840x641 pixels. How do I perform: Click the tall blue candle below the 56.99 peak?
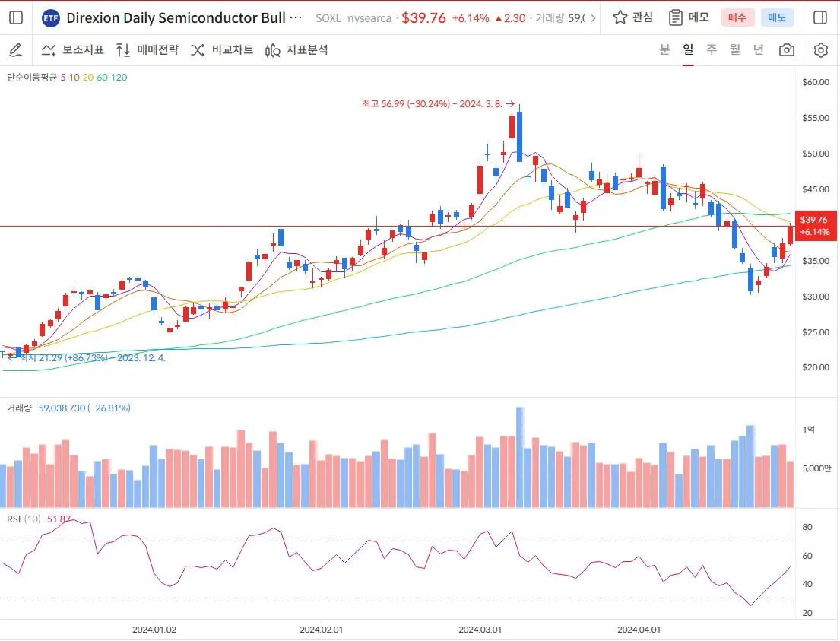pos(520,136)
